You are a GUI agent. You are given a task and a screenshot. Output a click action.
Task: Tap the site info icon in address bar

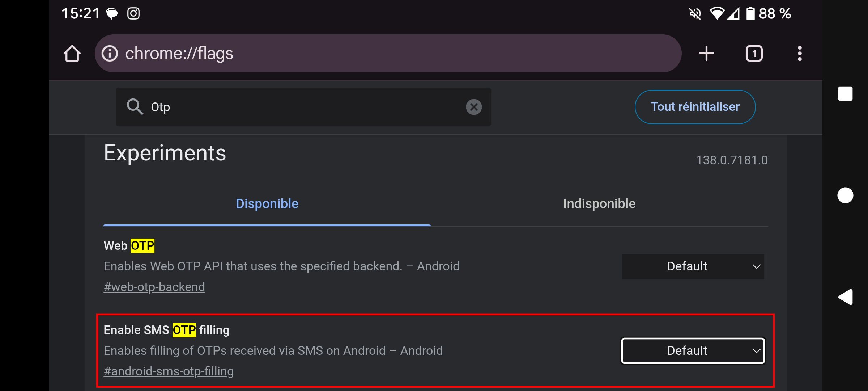point(110,53)
